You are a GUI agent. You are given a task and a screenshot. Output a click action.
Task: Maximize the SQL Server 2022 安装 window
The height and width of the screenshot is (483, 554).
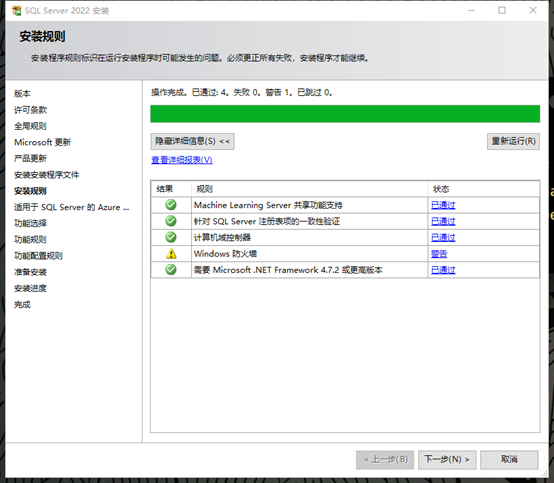coord(502,11)
